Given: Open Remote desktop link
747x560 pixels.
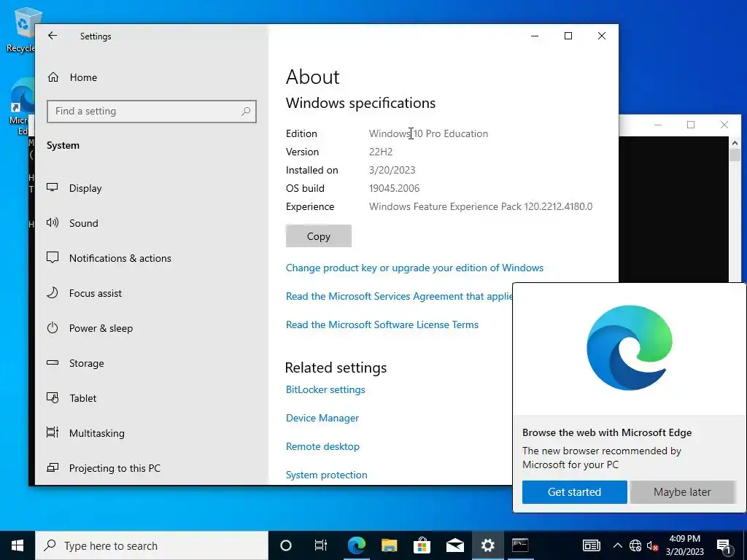Looking at the screenshot, I should (322, 447).
